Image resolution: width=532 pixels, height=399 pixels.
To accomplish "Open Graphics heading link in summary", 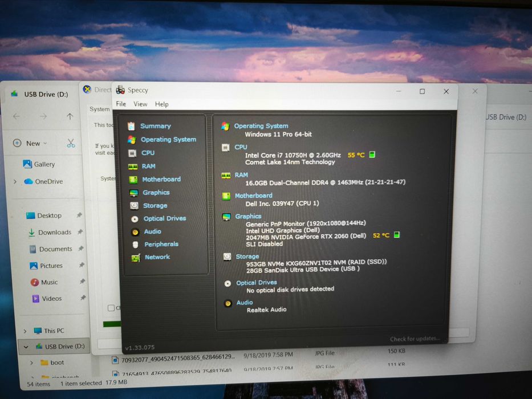I will click(248, 217).
